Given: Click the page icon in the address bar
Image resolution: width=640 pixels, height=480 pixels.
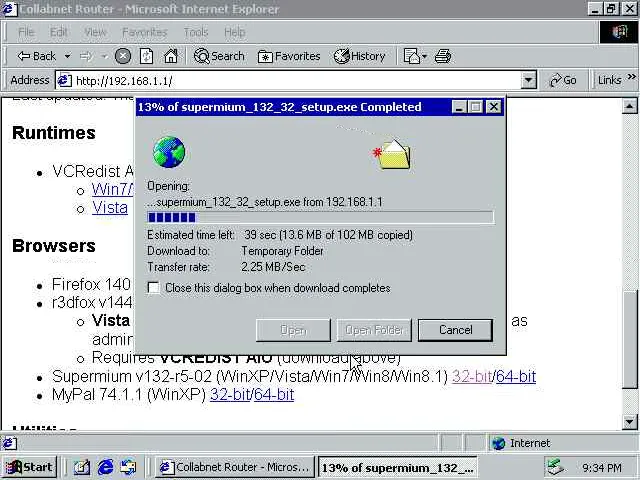Looking at the screenshot, I should pos(64,80).
